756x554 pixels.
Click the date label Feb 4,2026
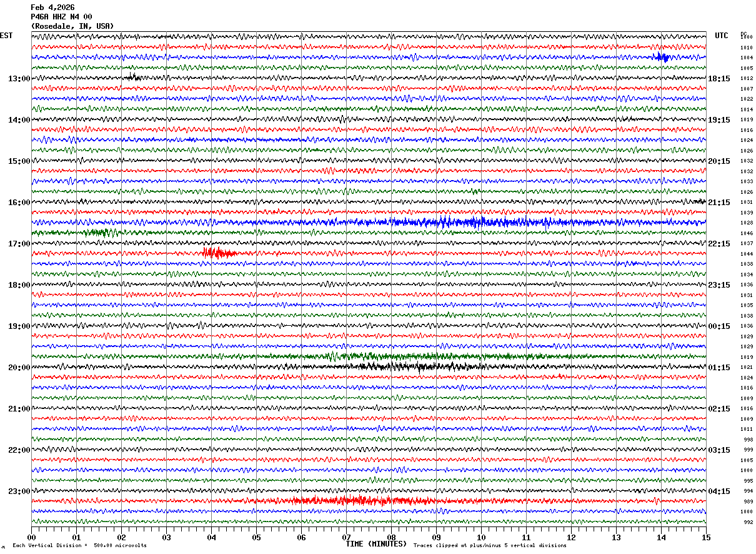52,8
